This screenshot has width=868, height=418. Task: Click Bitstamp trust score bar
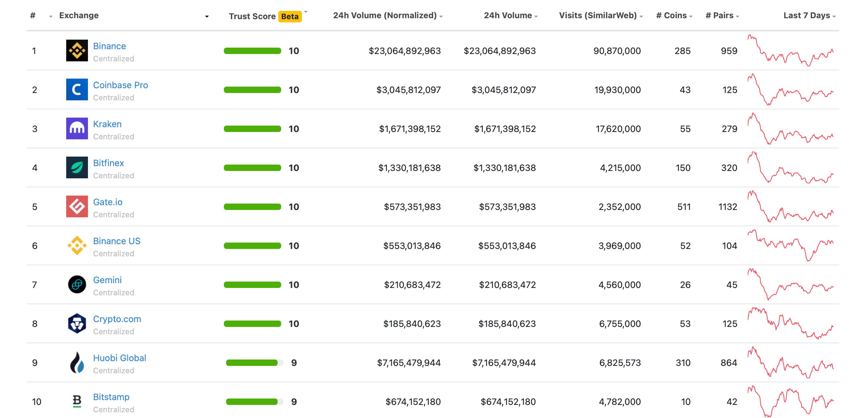pyautogui.click(x=254, y=402)
